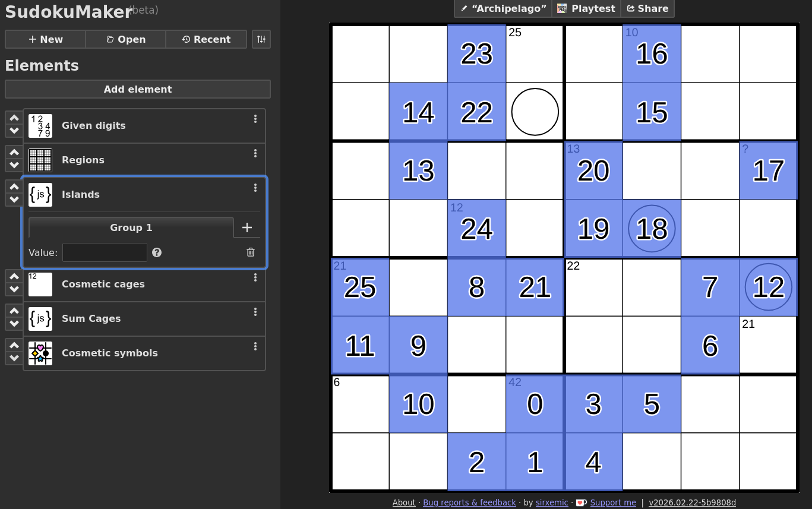Move Cosmetic cages element up
The height and width of the screenshot is (509, 812).
tap(14, 276)
